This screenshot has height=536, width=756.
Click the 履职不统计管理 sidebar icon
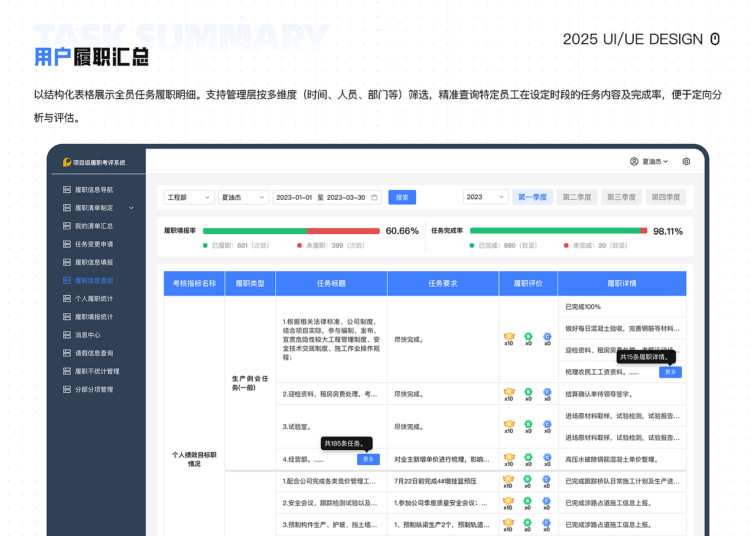coord(67,371)
